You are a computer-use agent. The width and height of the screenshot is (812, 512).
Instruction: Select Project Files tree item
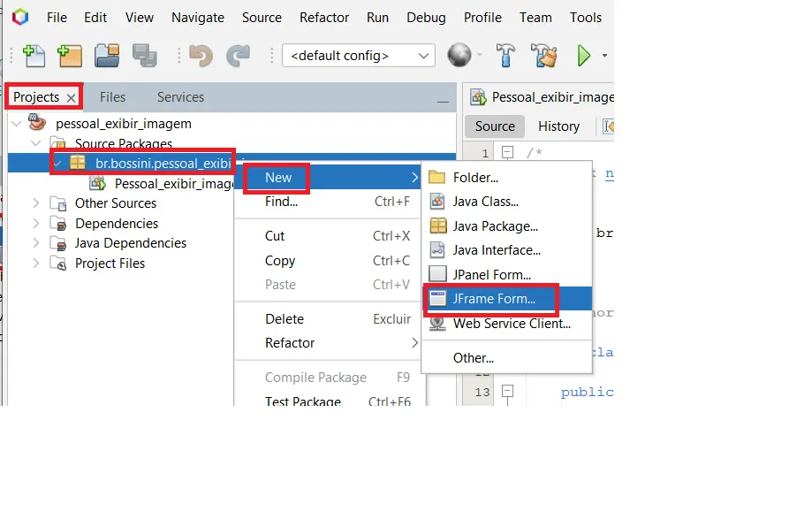pos(110,264)
